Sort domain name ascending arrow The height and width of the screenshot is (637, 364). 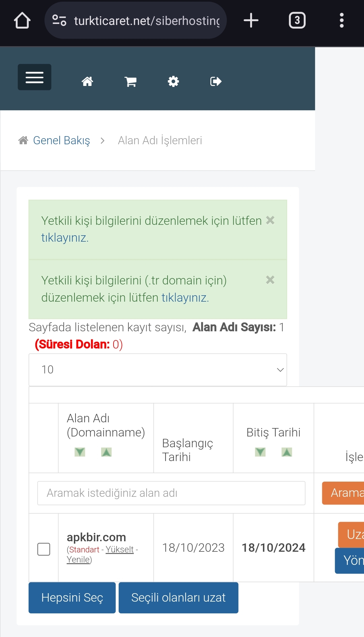106,452
